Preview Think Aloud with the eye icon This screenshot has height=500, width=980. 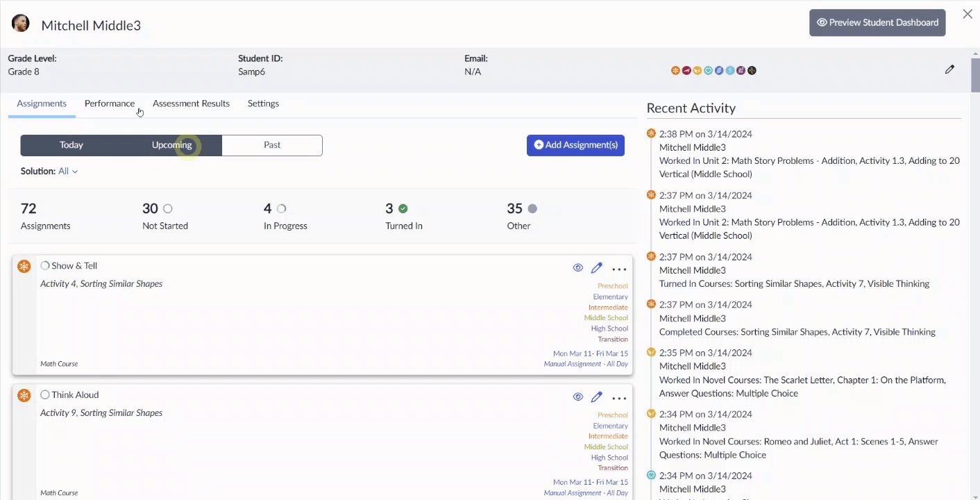tap(577, 397)
